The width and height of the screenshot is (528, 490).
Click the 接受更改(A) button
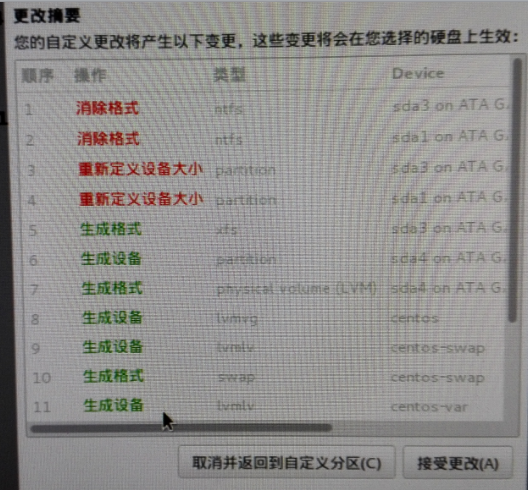click(458, 463)
